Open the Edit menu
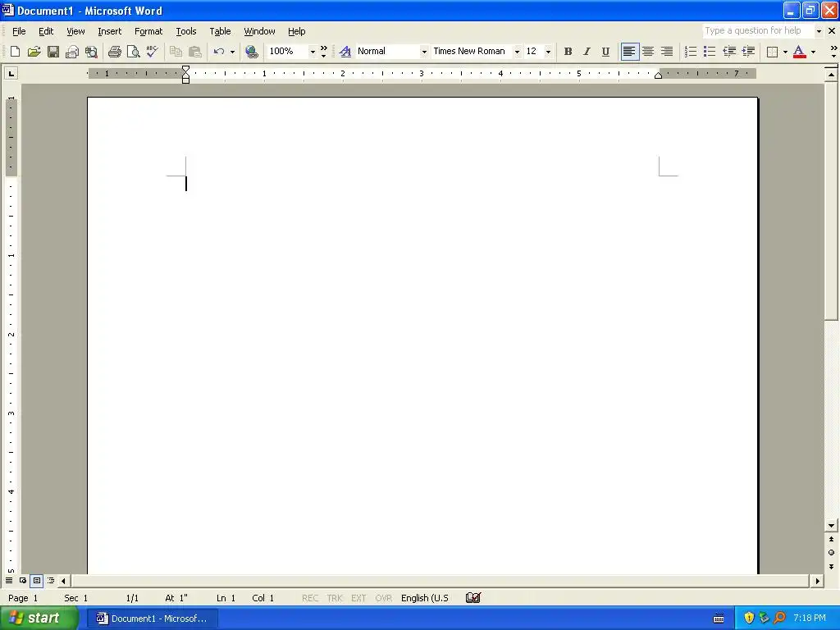This screenshot has height=630, width=840. (46, 31)
